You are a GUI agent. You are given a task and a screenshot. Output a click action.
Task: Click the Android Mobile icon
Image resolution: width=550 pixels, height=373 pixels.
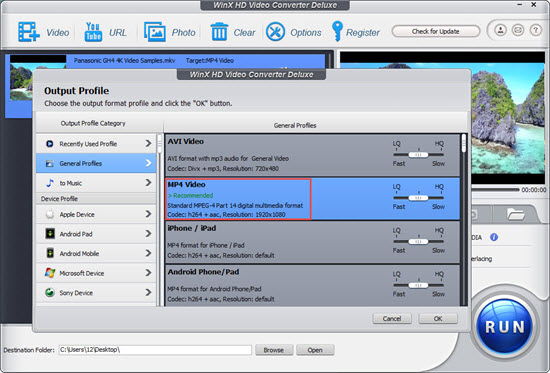coord(50,253)
